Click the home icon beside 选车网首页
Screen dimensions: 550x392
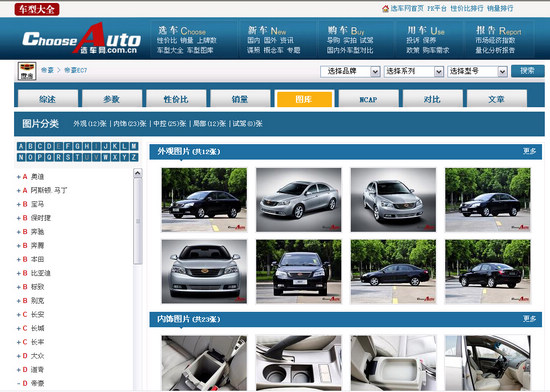pos(385,8)
